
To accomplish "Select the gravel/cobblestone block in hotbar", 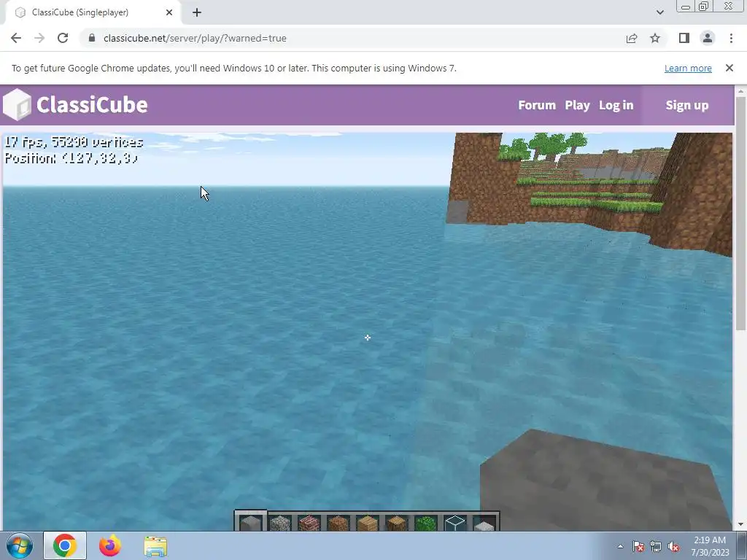I will 279,523.
